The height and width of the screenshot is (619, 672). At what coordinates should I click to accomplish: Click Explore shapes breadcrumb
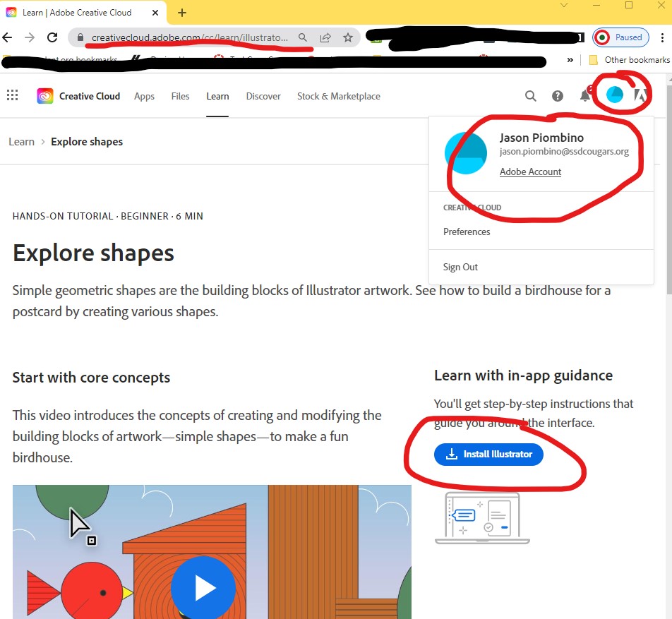tap(87, 142)
